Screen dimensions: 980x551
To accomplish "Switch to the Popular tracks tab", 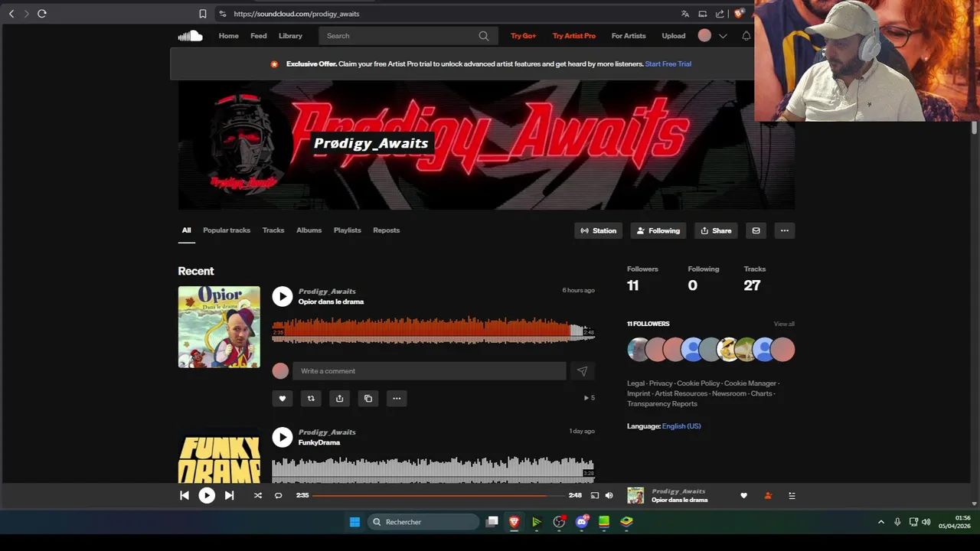I will coord(227,230).
